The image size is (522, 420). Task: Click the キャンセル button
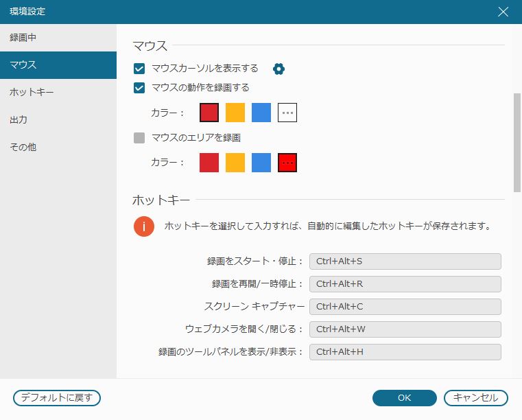coord(476,397)
